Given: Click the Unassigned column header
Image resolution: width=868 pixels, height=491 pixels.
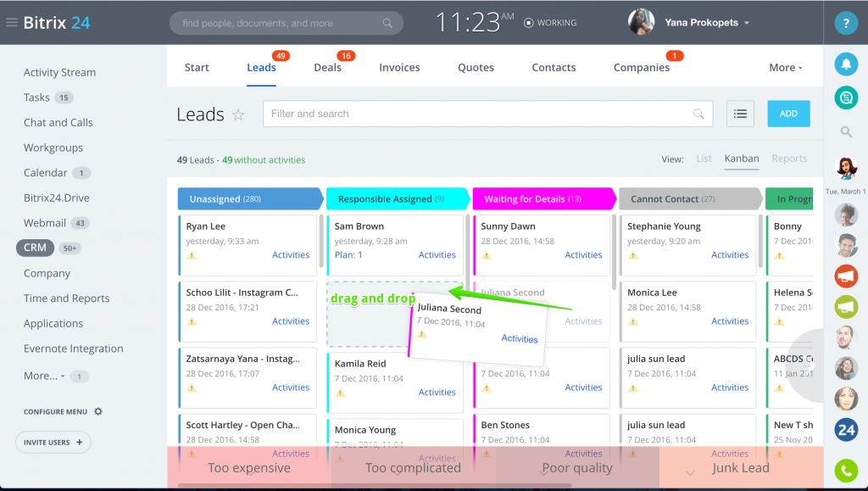Looking at the screenshot, I should tap(250, 198).
